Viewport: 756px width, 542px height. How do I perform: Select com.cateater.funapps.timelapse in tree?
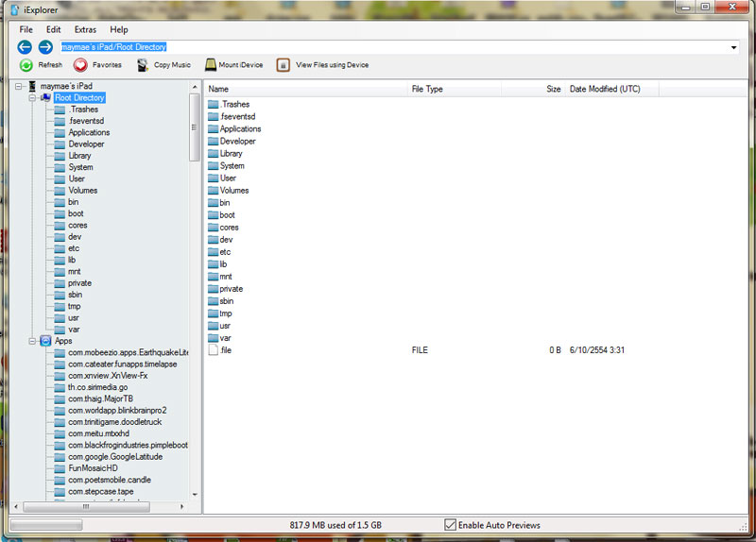123,364
